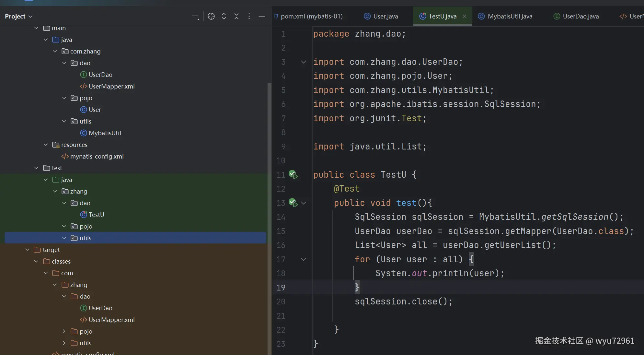This screenshot has width=644, height=355.
Task: Open UserMapper.xml under main dao
Action: tap(111, 86)
